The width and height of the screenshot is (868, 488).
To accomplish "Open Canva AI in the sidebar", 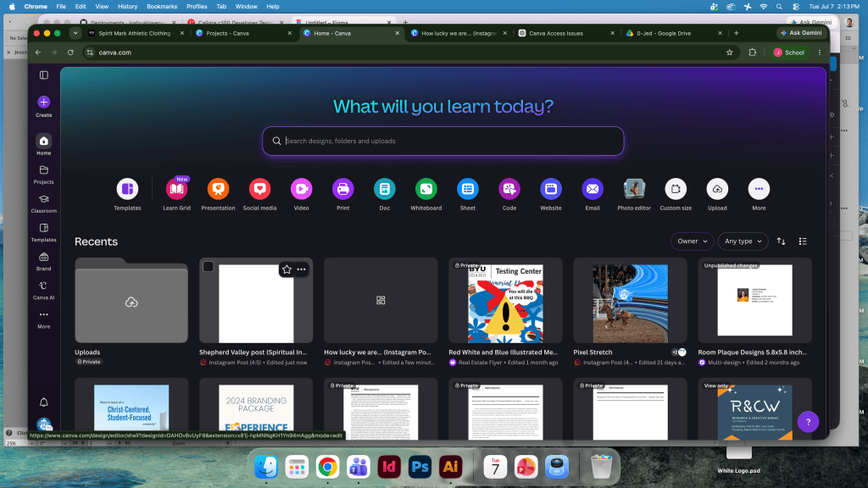I will click(x=44, y=290).
